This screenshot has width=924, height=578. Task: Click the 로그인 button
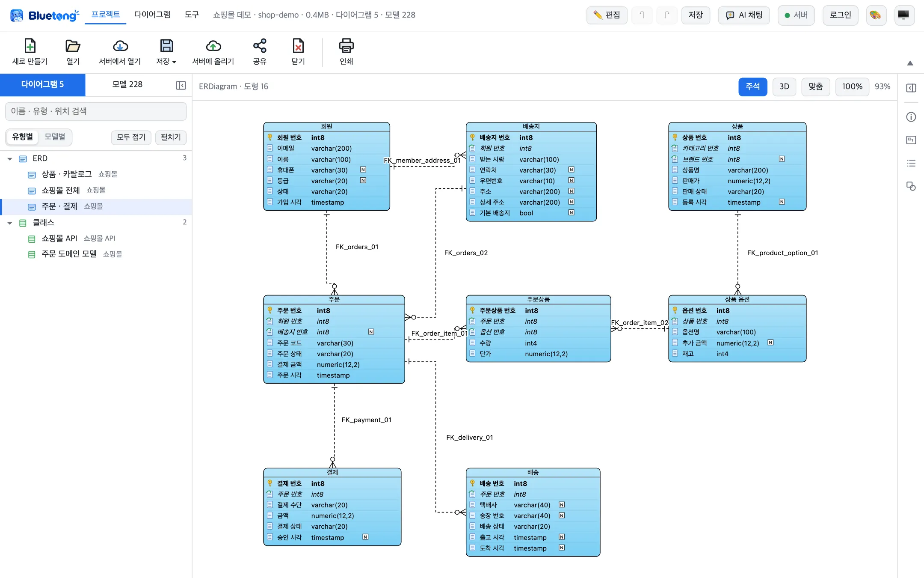click(x=840, y=15)
